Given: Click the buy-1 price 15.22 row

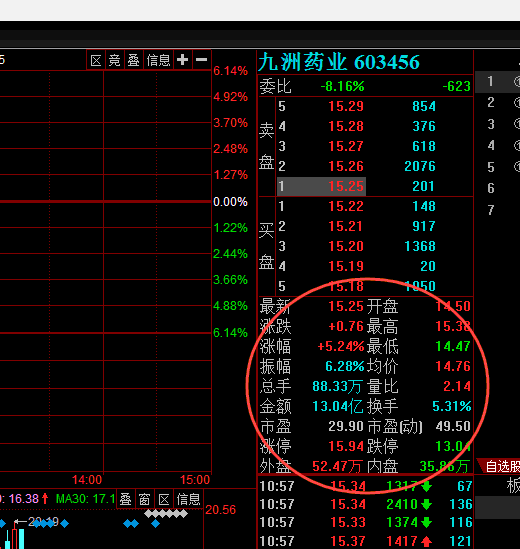Looking at the screenshot, I should [x=365, y=206].
